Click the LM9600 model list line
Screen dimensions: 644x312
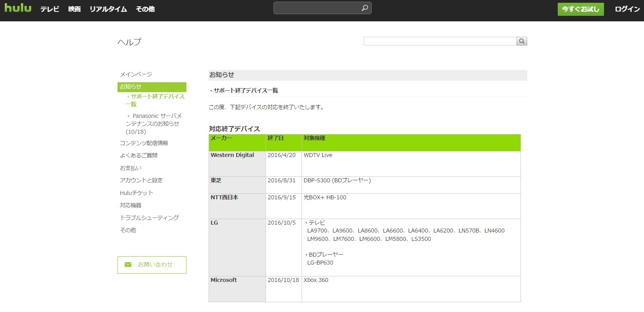point(369,239)
